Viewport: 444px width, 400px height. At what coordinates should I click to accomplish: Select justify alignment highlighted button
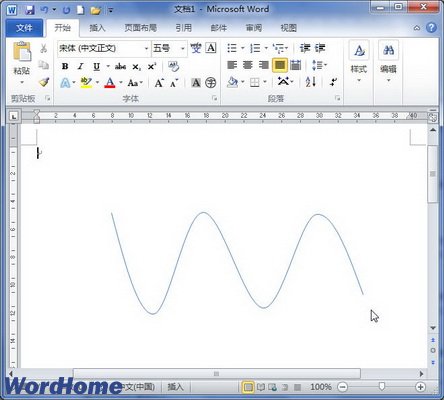pyautogui.click(x=280, y=65)
